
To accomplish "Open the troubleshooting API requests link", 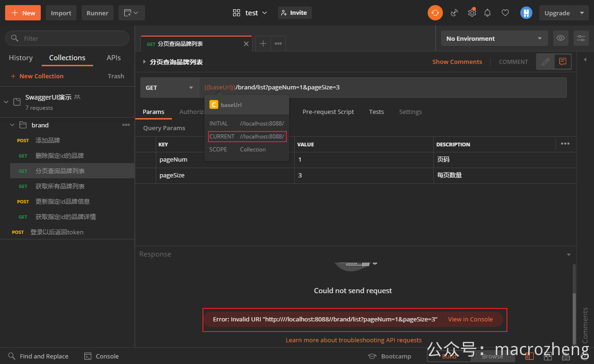I will [x=354, y=340].
